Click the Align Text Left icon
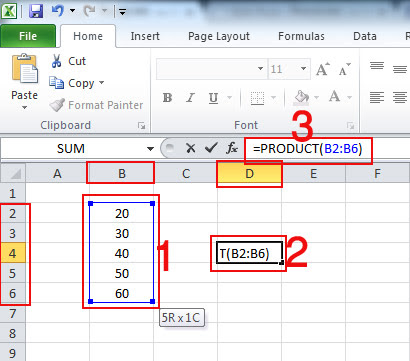Screen dimensions: 410x361 pos(377,98)
